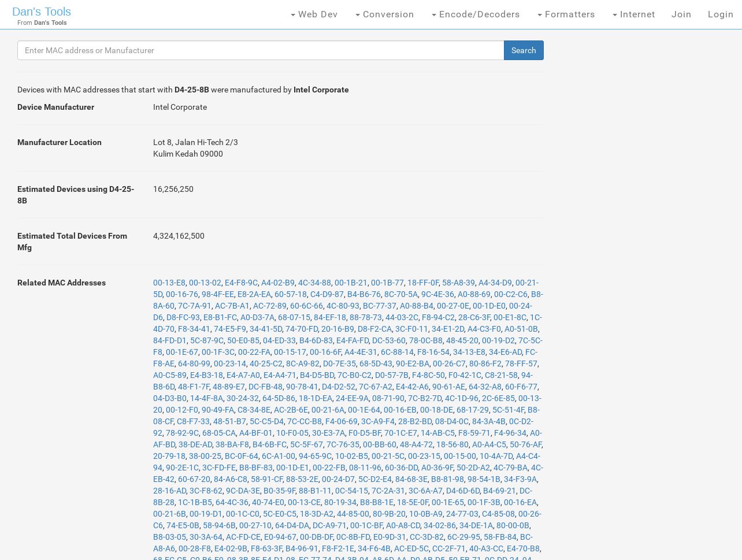Screen dimensions: 742x560
Task: Open related MAC address 60-F6-77
Action: pos(521,387)
